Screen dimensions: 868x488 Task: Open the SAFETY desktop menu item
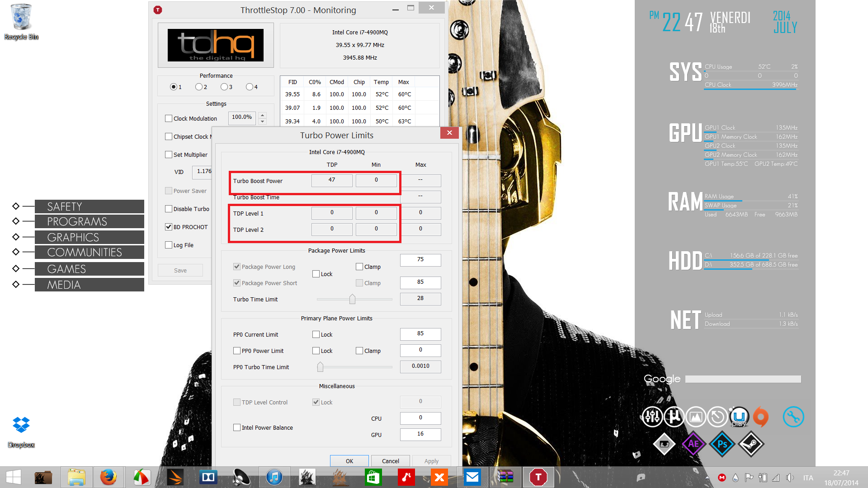(89, 206)
